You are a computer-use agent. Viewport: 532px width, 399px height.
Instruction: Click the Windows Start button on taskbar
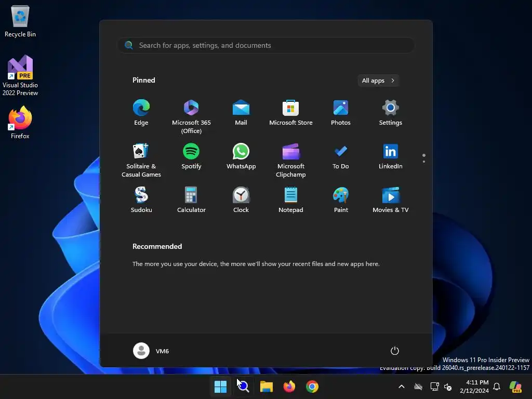tap(220, 387)
